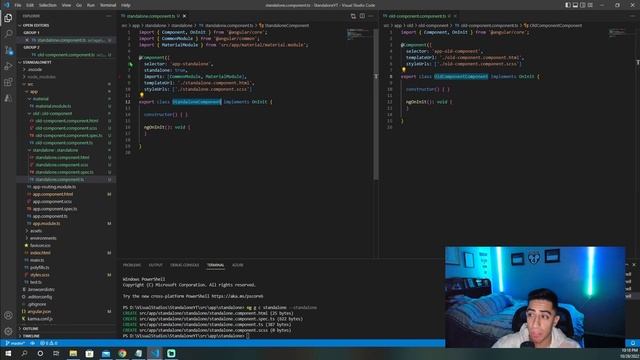The image size is (640, 360).
Task: Click the sync changes icon in status bar
Action: (33, 343)
